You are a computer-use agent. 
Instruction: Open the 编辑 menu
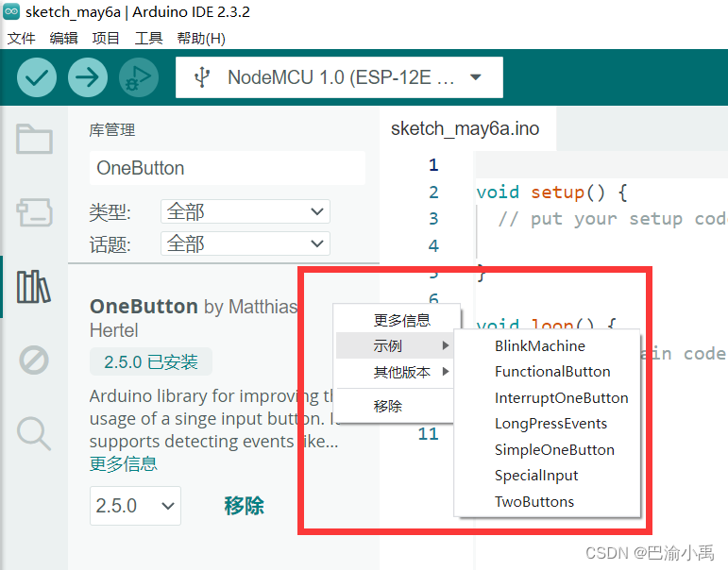pos(63,38)
